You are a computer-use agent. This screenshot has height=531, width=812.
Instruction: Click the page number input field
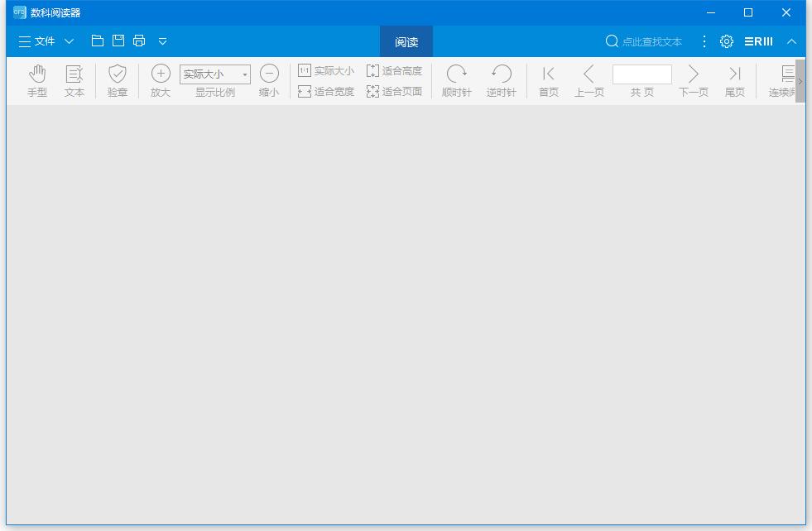point(642,74)
